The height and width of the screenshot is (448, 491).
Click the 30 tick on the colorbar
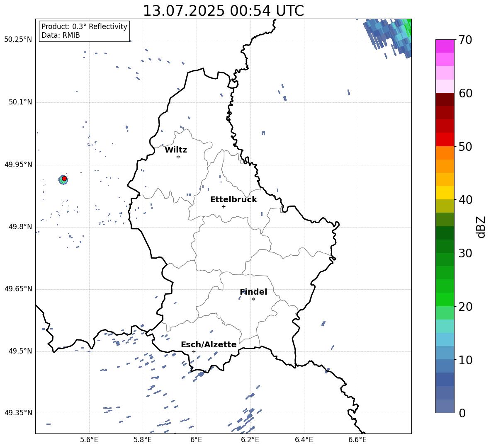(x=465, y=253)
